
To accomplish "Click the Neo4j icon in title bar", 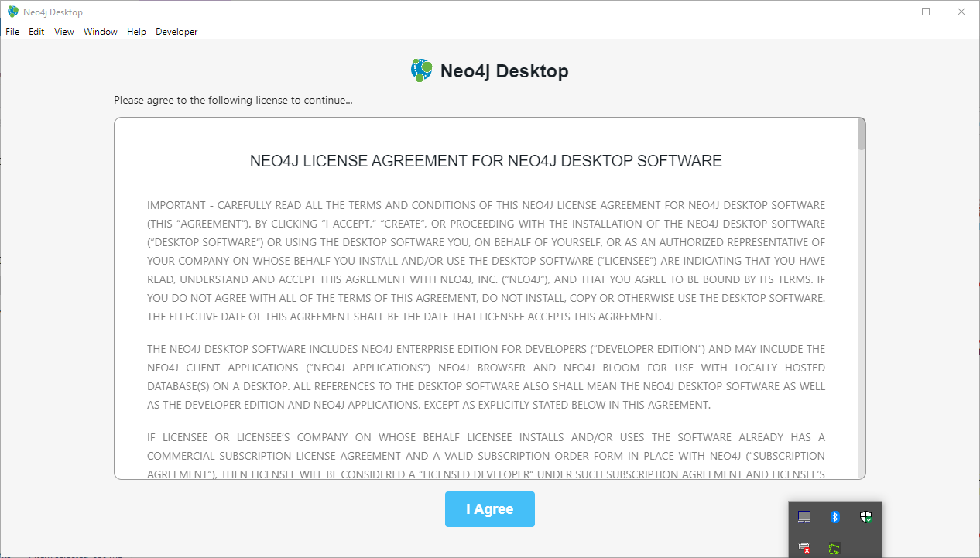I will [x=13, y=12].
